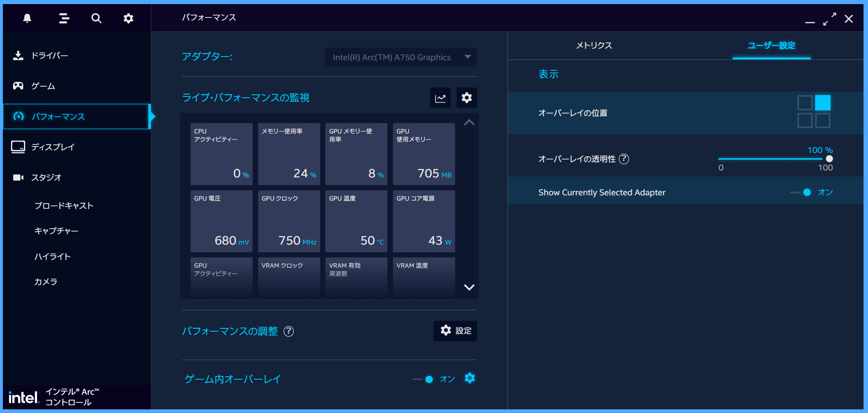The height and width of the screenshot is (413, 868).
Task: Select the VRAM クロック tile
Action: [x=289, y=277]
